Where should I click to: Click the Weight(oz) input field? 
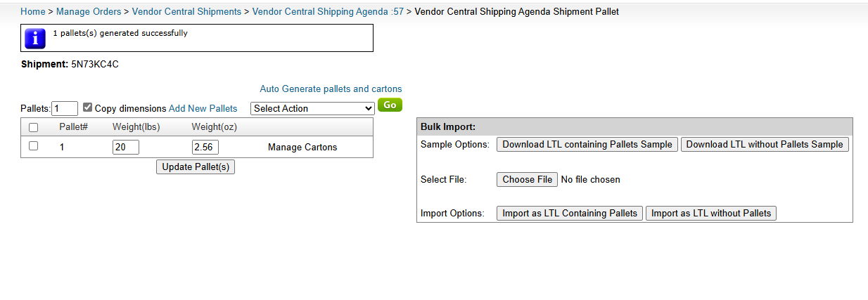pyautogui.click(x=205, y=147)
